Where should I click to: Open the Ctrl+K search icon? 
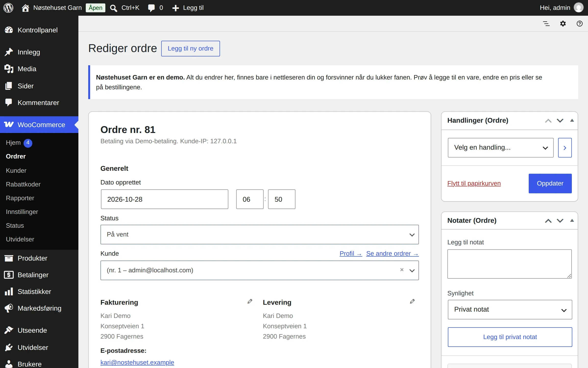point(113,8)
